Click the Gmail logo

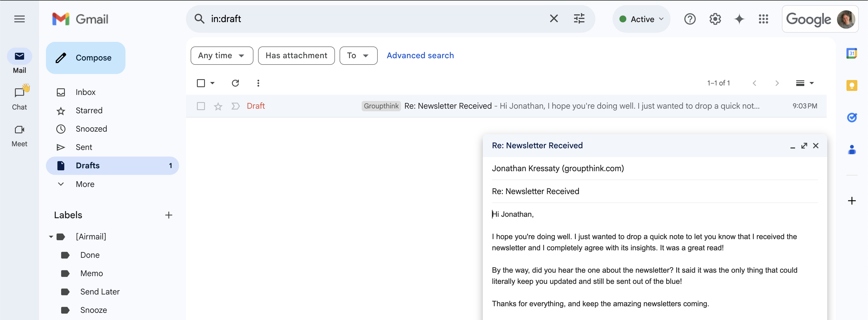click(80, 19)
